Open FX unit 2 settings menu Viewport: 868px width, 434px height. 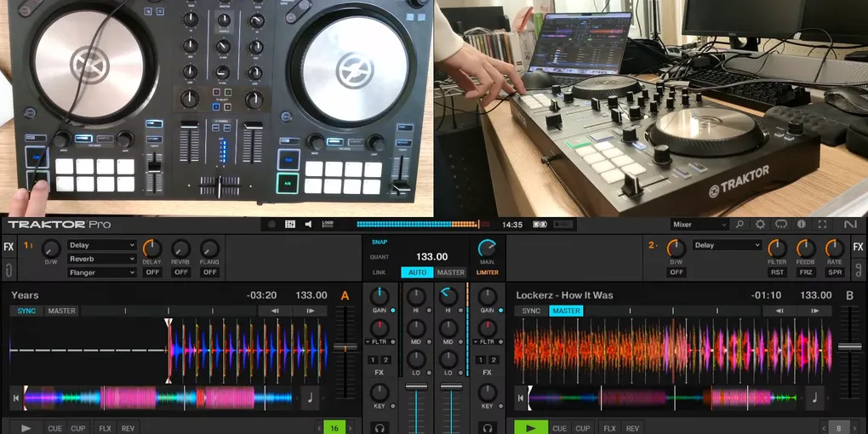coord(654,245)
